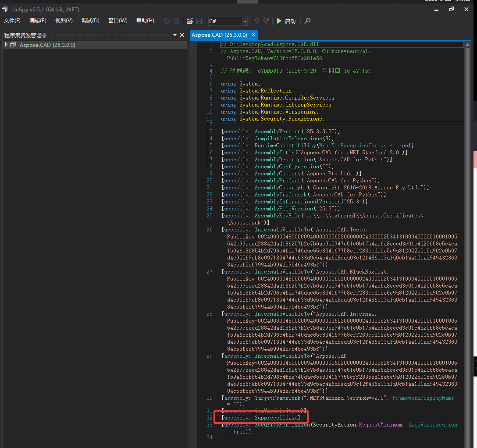Close the assembly explorer panel
The width and height of the screenshot is (477, 448).
pyautogui.click(x=182, y=35)
